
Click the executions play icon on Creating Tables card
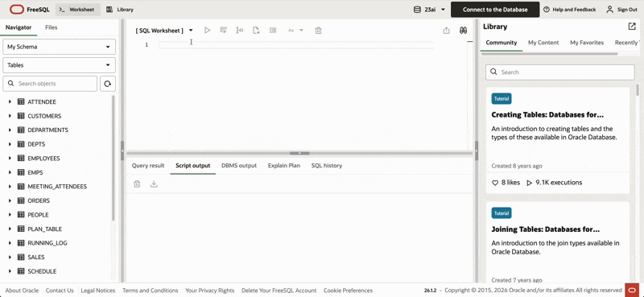530,183
